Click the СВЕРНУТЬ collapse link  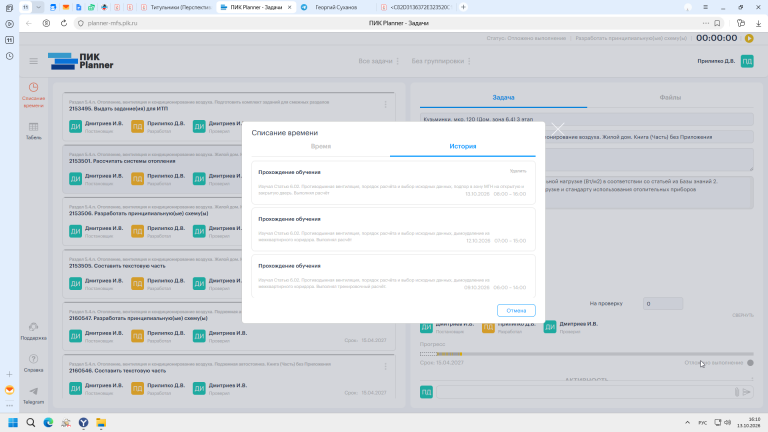point(743,315)
